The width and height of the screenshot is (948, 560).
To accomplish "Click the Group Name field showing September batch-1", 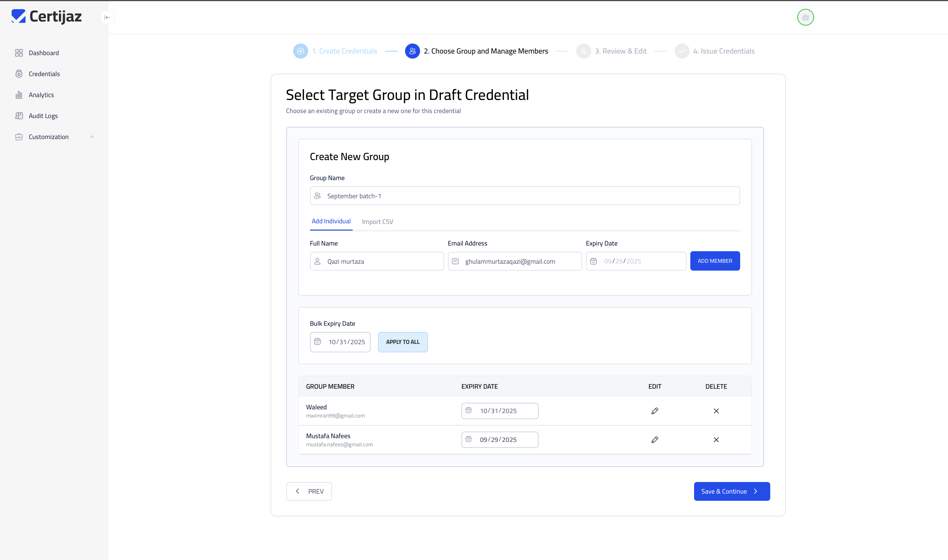I will pyautogui.click(x=524, y=195).
